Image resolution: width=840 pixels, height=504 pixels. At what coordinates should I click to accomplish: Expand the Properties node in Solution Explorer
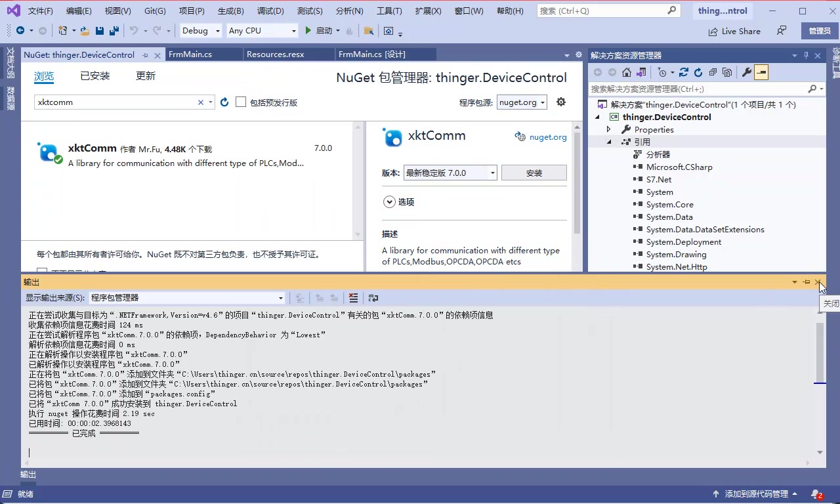[x=609, y=129]
